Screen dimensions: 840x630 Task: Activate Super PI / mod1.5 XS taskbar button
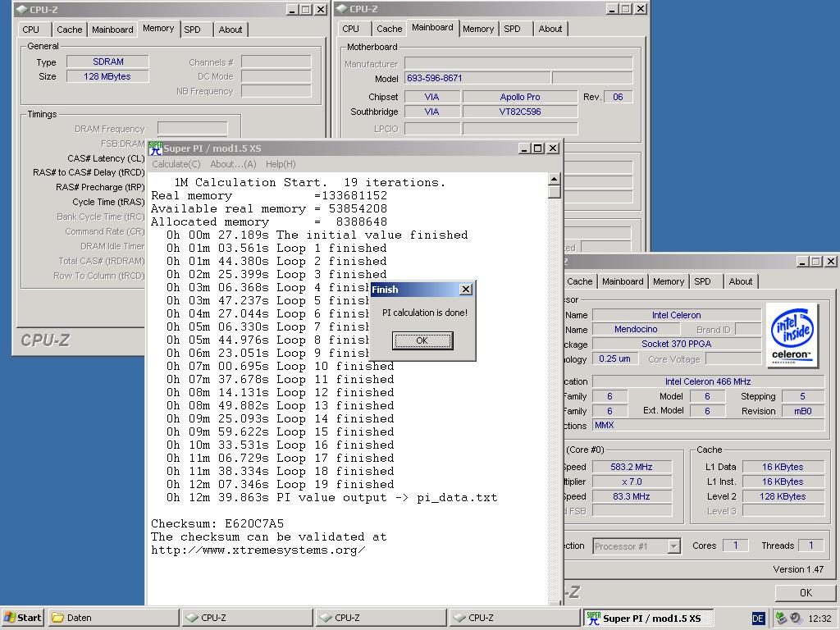coord(648,618)
